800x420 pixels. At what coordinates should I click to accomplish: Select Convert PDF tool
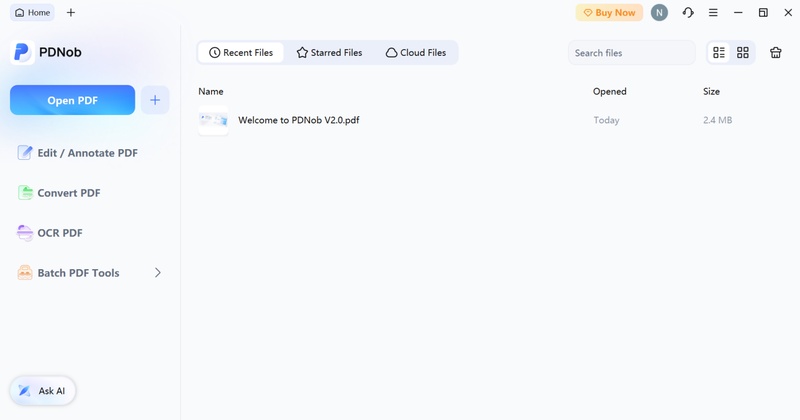tap(59, 193)
